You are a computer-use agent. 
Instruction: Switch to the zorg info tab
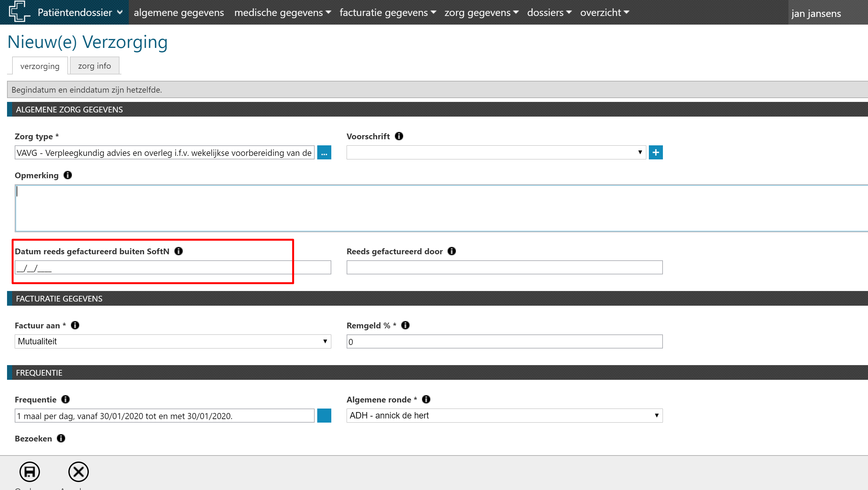pos(94,66)
